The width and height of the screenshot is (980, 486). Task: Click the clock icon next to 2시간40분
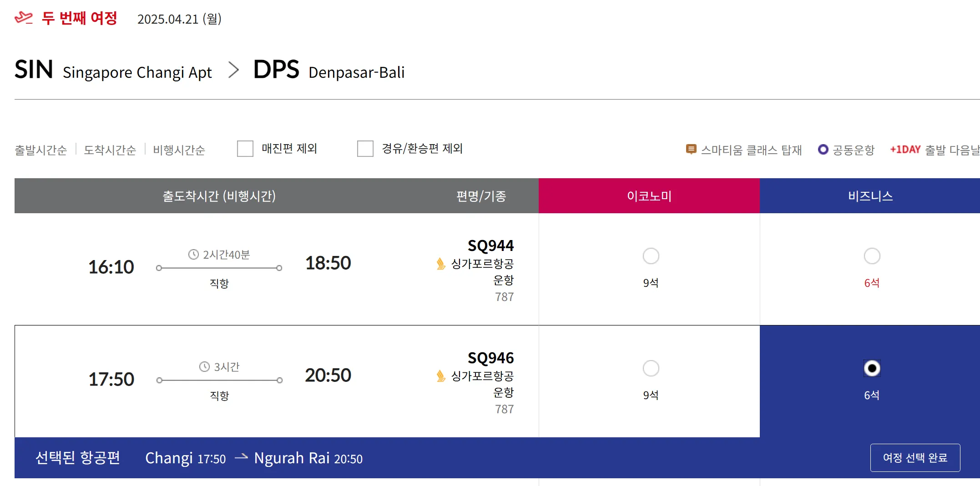(x=193, y=255)
